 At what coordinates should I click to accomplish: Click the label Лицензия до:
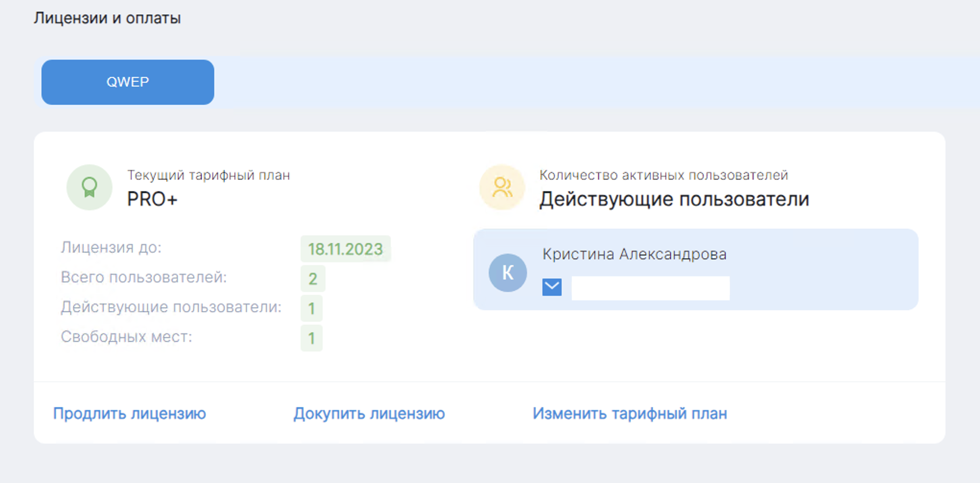pos(111,248)
